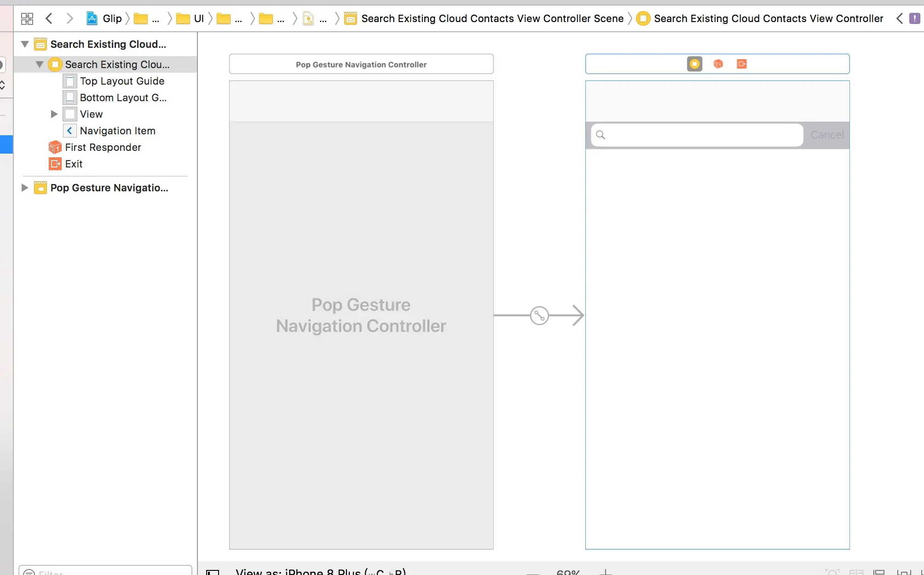Click Pop Gesture Navigation Controller title bar
The height and width of the screenshot is (575, 924).
point(361,64)
